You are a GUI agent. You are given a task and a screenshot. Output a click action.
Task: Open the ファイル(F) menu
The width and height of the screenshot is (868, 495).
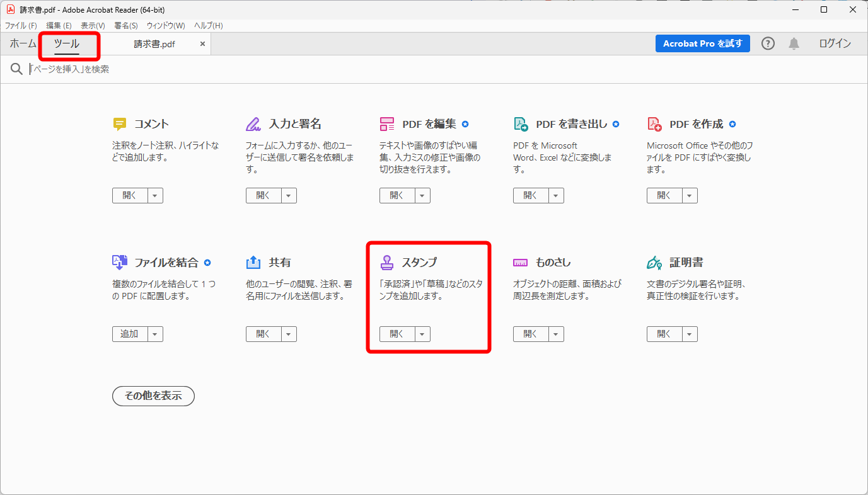tap(21, 26)
